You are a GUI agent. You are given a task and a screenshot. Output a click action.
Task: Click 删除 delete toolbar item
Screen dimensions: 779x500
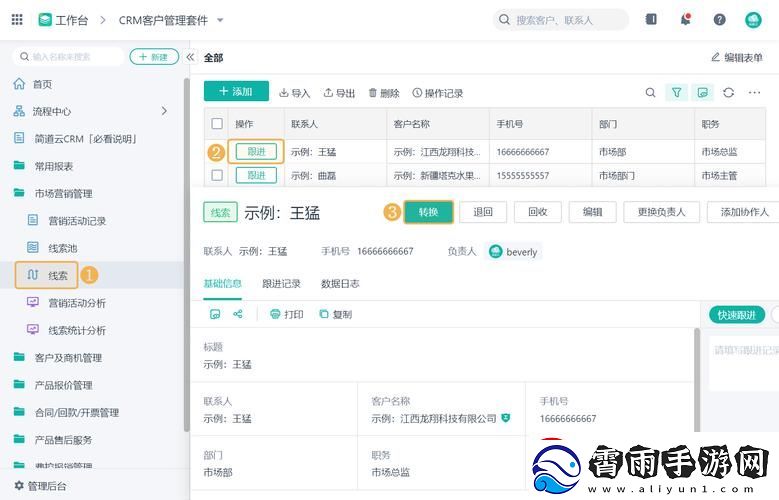(x=384, y=93)
